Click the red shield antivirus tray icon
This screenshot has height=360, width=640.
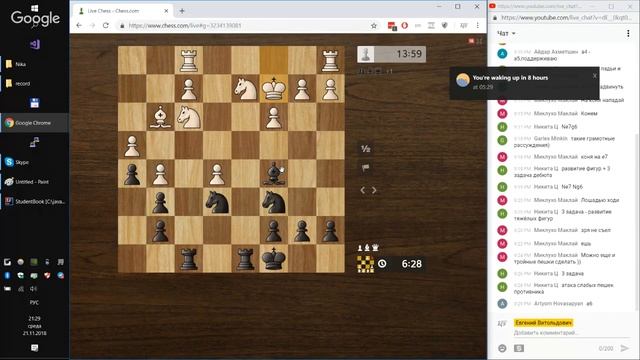47,276
